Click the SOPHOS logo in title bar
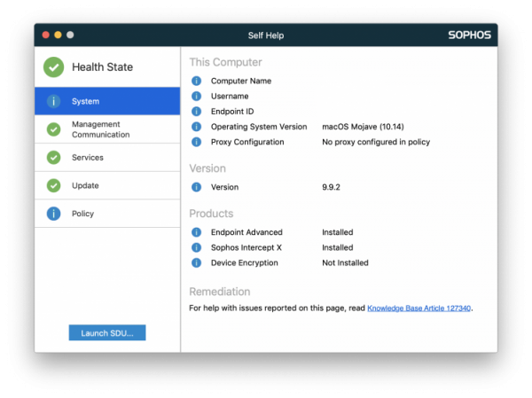The height and width of the screenshot is (398, 532). point(470,35)
